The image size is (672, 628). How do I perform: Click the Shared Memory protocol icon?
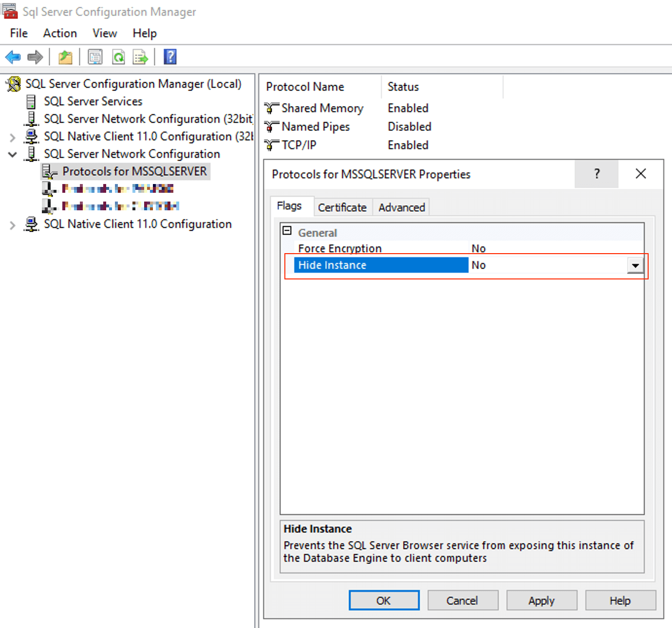(272, 108)
